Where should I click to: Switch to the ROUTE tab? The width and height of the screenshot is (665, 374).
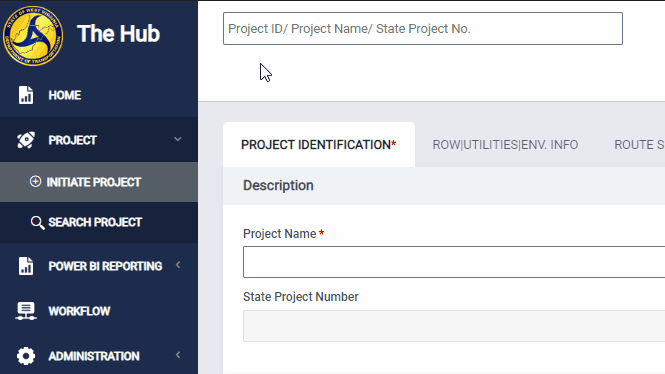click(x=639, y=145)
